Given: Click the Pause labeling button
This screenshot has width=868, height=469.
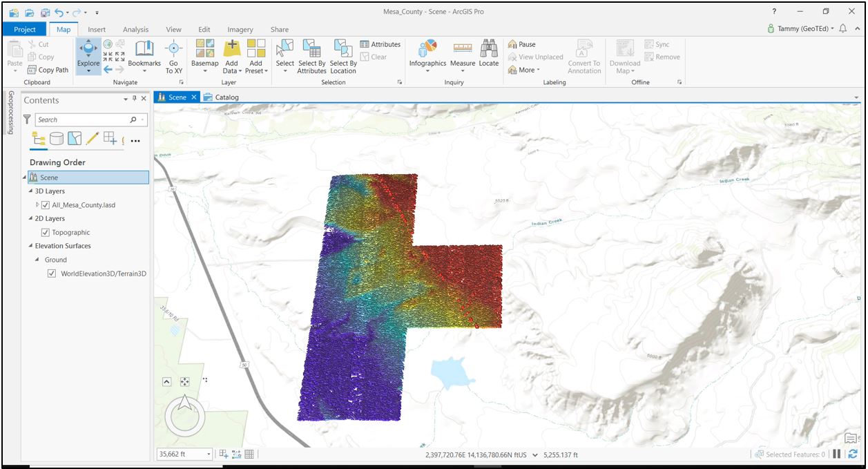Looking at the screenshot, I should point(522,44).
